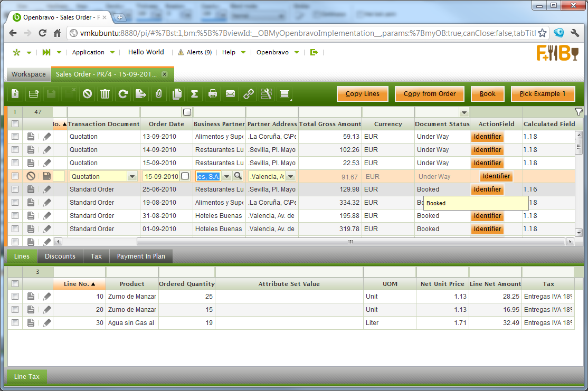This screenshot has height=391, width=588.
Task: Click the envelope email icon
Action: (x=230, y=94)
